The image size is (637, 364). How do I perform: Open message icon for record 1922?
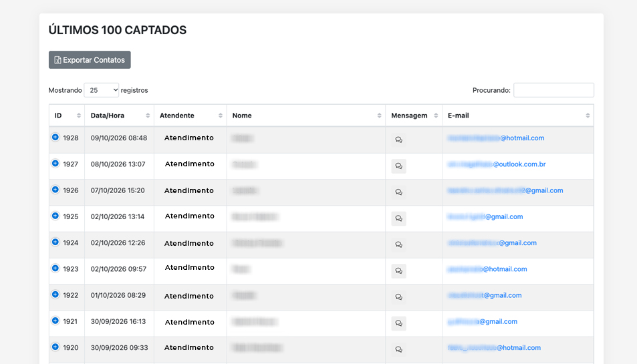398,297
